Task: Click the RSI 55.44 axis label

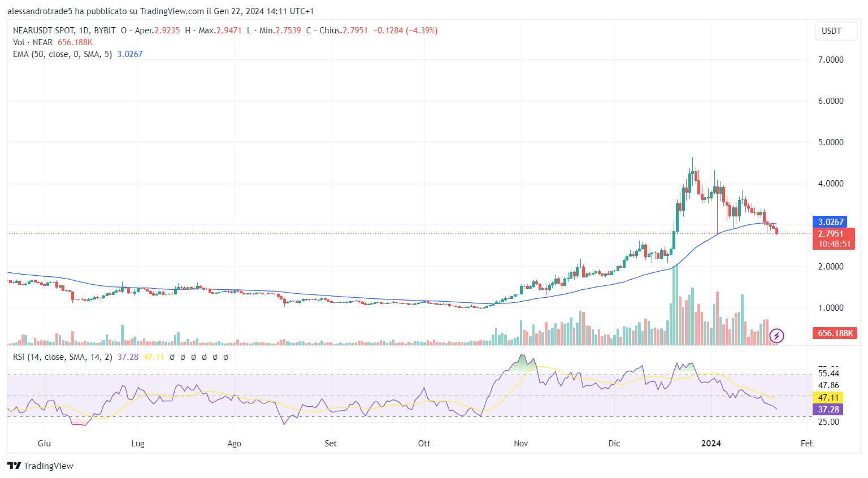Action: tap(828, 373)
